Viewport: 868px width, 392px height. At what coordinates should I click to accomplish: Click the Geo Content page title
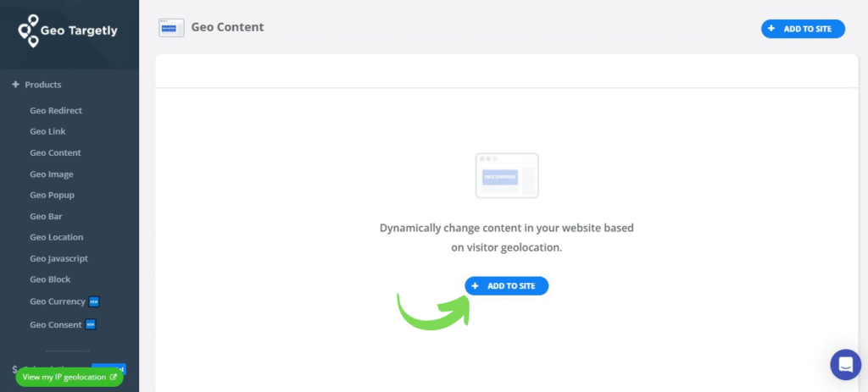227,27
